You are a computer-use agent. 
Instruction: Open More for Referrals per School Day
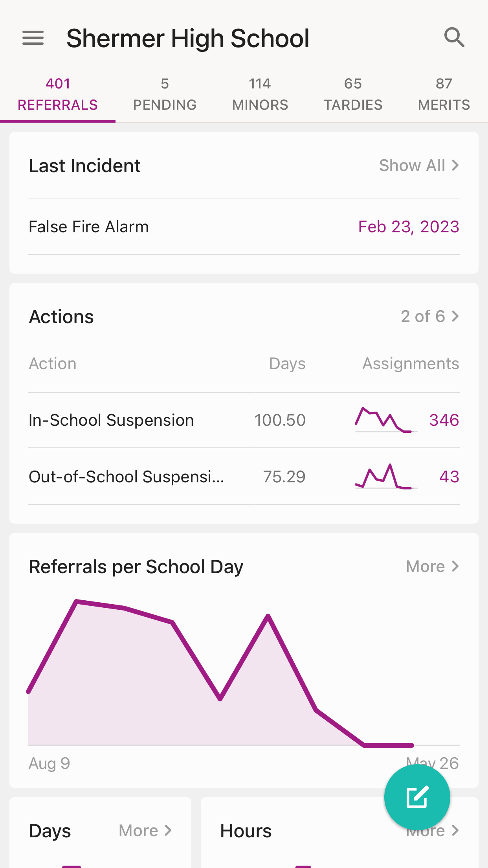pos(432,566)
